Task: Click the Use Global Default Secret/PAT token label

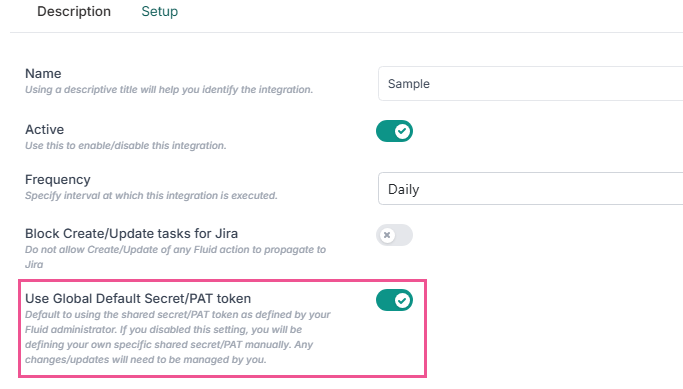Action: (138, 299)
